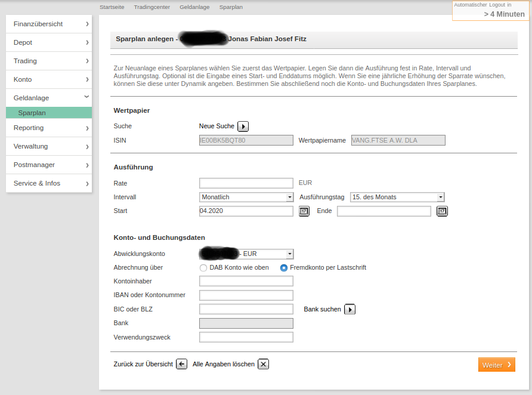This screenshot has width=532, height=395.
Task: Focus the IBAN oder Kontonummer field
Action: (x=246, y=295)
